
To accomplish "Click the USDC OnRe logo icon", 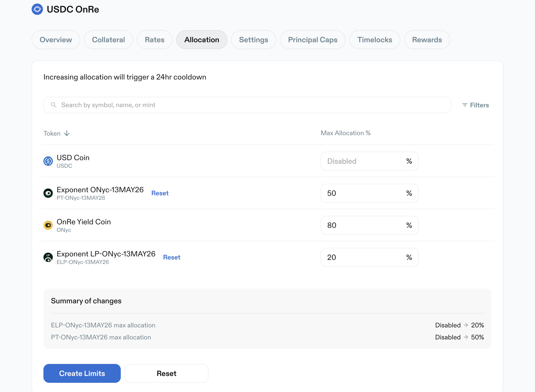I will [x=37, y=9].
